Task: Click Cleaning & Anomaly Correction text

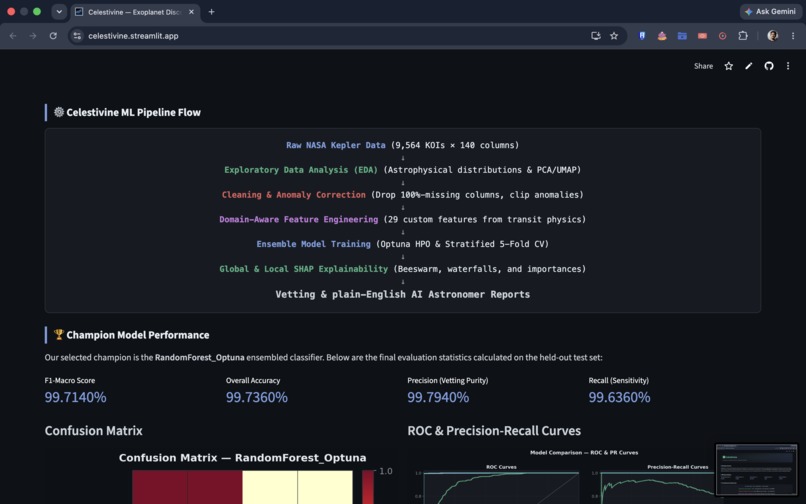Action: point(294,194)
